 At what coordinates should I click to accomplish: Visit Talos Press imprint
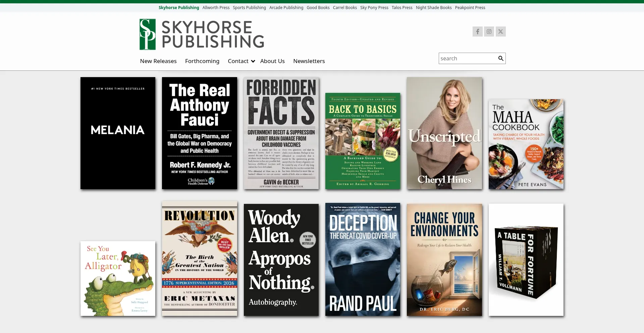402,7
